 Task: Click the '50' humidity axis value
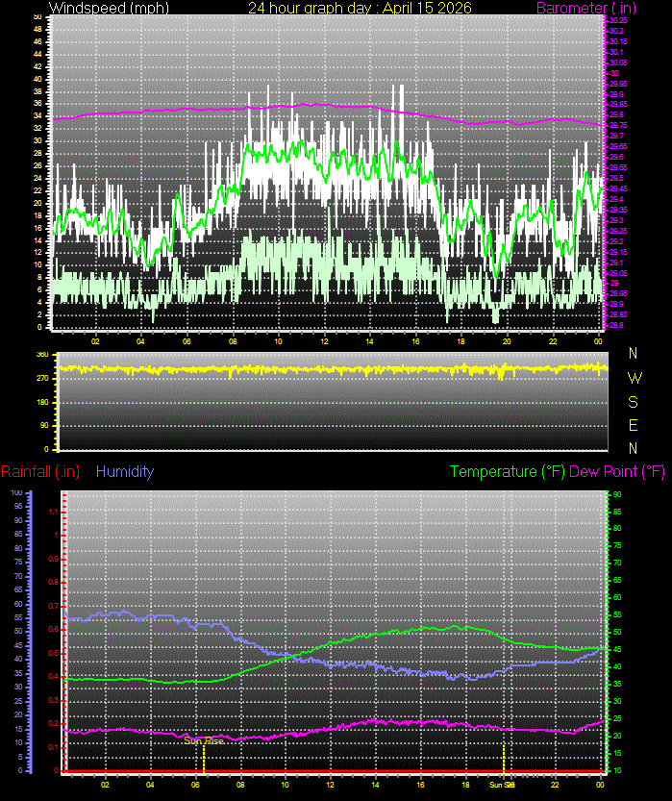pyautogui.click(x=18, y=632)
